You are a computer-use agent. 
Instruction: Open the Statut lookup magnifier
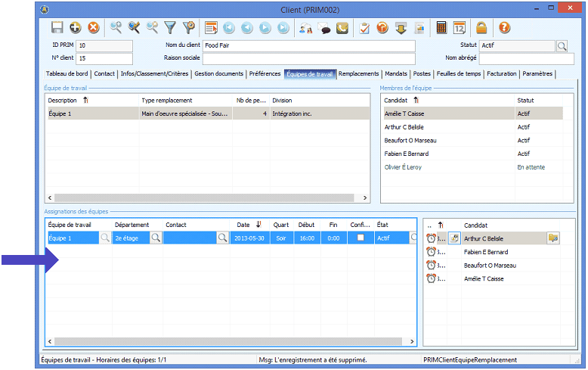pyautogui.click(x=562, y=46)
